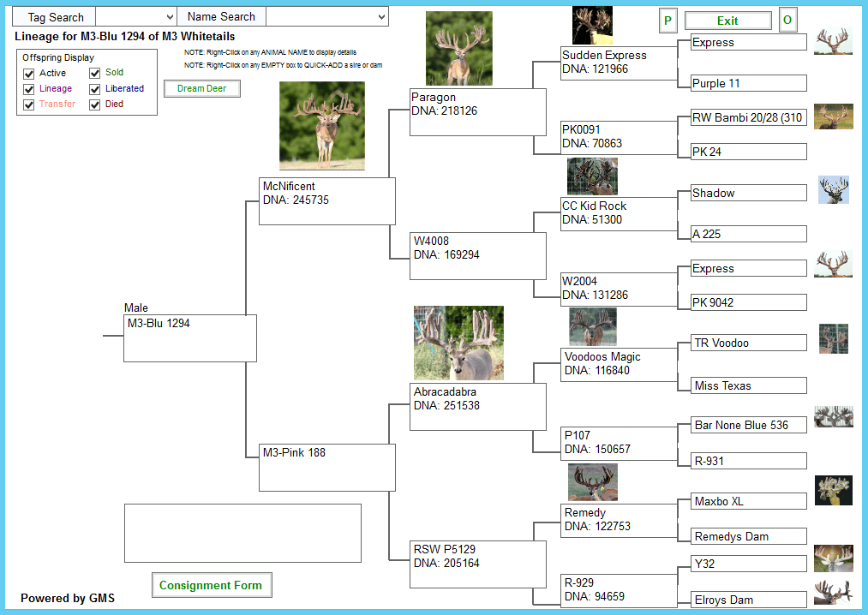Select RSW P5129 in the pedigree
This screenshot has width=868, height=615.
444,550
